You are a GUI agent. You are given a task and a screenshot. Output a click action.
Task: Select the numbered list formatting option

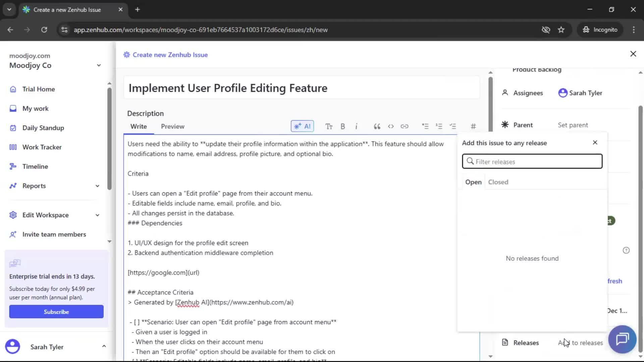(x=439, y=126)
